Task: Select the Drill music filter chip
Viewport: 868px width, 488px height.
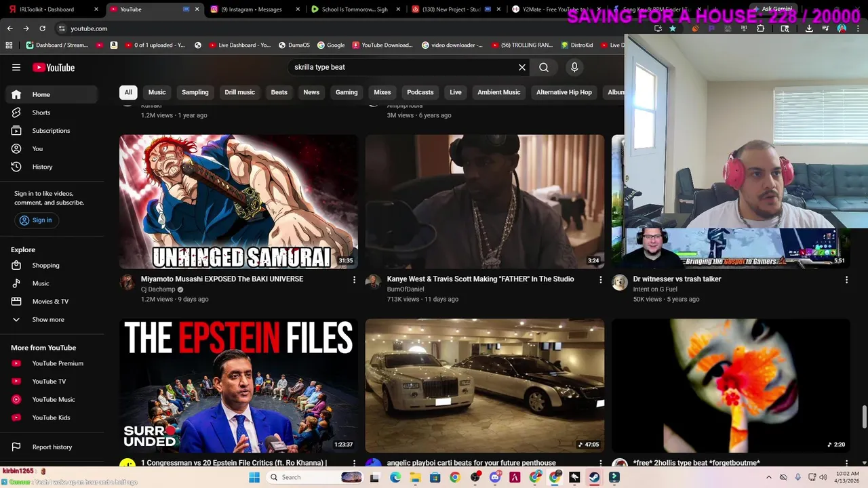Action: click(240, 92)
